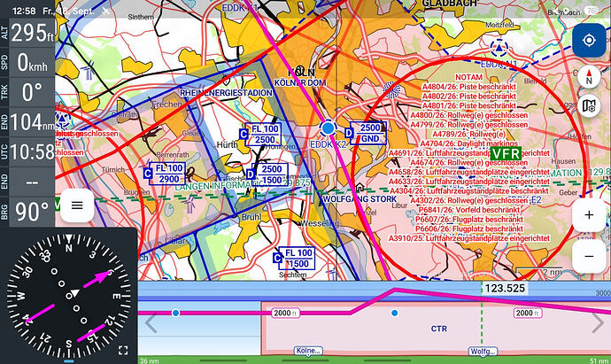The width and height of the screenshot is (611, 364).
Task: Select the Kölne... profile waypoint tag
Action: click(x=308, y=351)
